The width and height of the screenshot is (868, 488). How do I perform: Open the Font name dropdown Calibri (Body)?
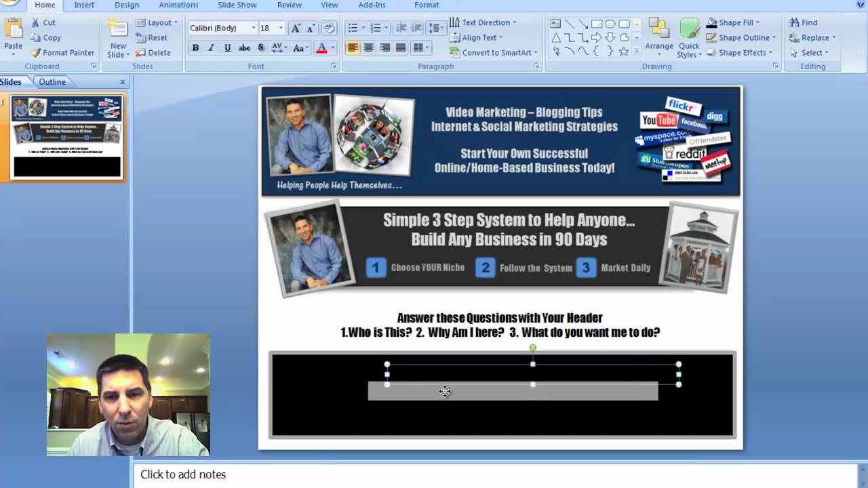(254, 28)
